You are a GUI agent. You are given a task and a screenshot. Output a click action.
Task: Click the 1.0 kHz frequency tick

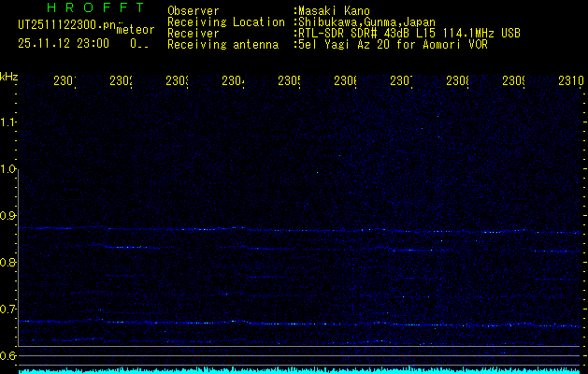pyautogui.click(x=8, y=169)
